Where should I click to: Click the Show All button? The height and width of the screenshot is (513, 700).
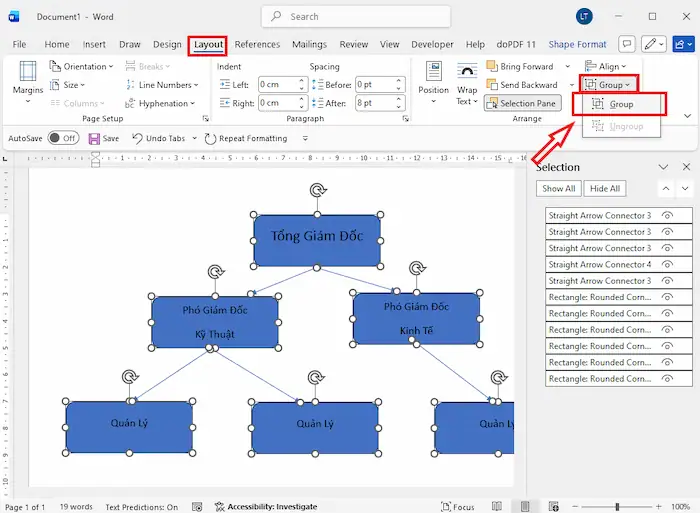(558, 188)
